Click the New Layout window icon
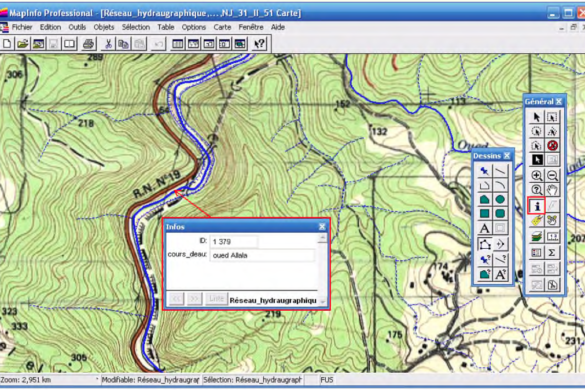Viewport: 585px width, 390px height. (x=224, y=44)
